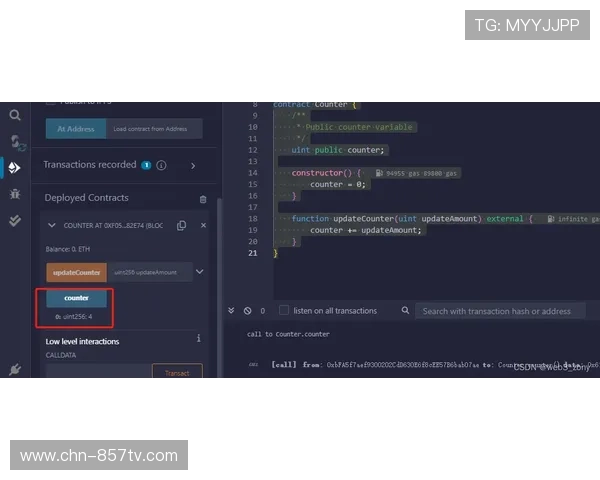Screen dimensions: 600x480
Task: Open the Search in files sidebar icon
Action: tap(15, 115)
